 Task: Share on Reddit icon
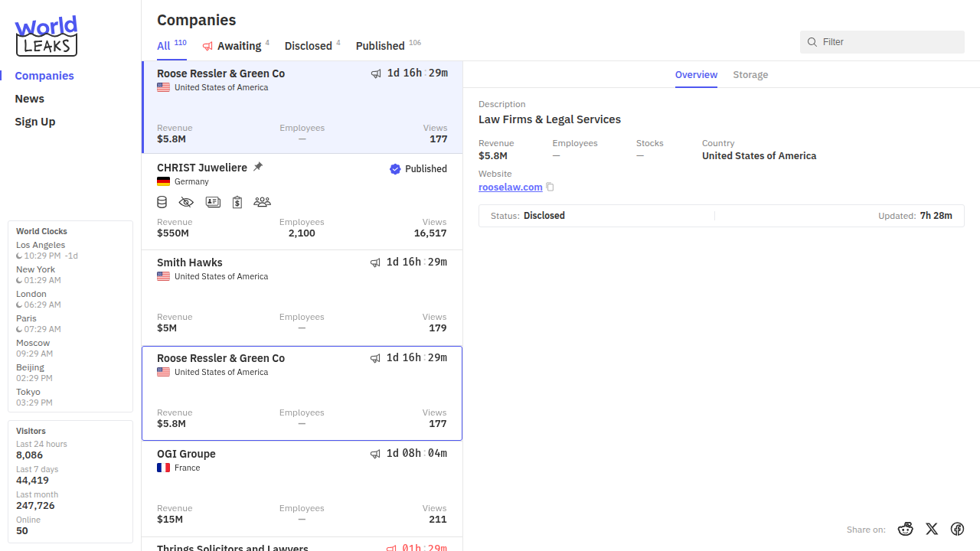[x=906, y=529]
